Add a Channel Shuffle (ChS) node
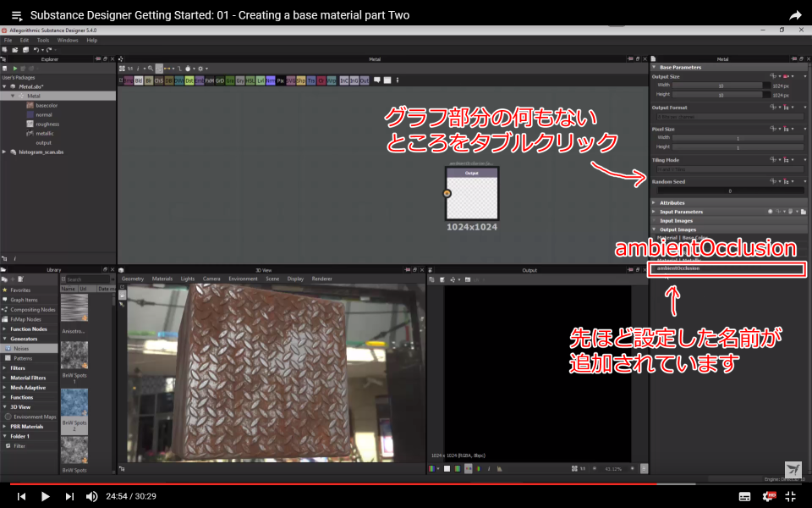The image size is (812, 508). coord(159,80)
